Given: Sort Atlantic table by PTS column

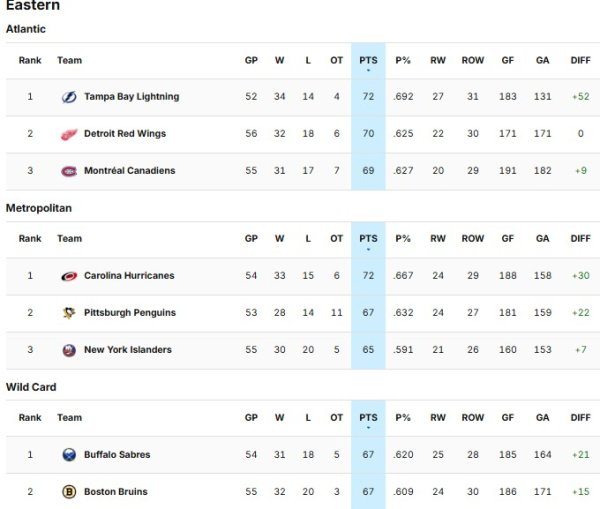Looking at the screenshot, I should click(368, 60).
